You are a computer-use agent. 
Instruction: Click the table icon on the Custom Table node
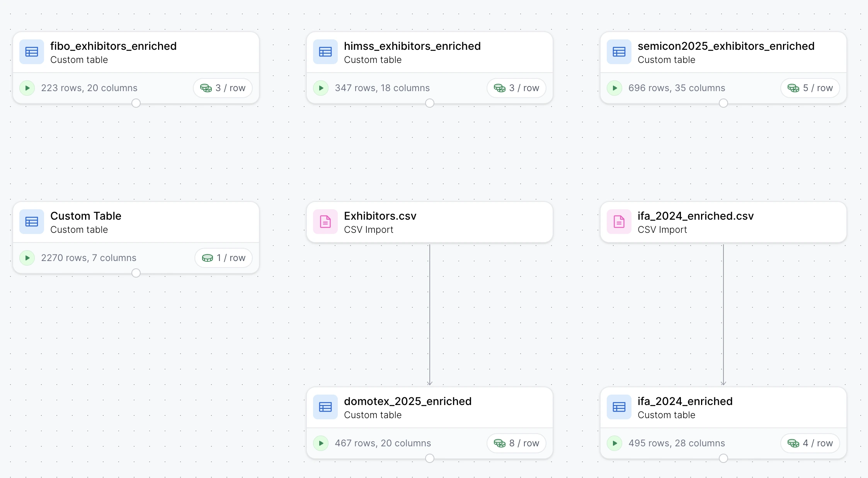[x=31, y=222]
